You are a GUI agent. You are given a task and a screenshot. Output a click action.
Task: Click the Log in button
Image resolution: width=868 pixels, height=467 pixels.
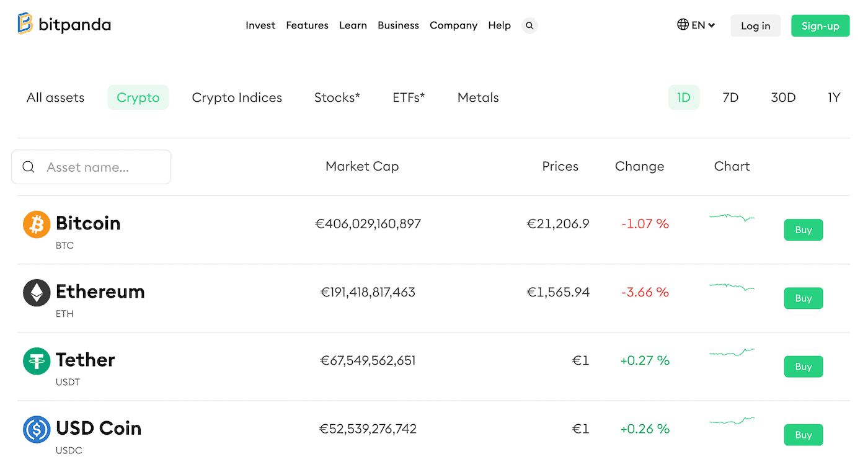(755, 25)
